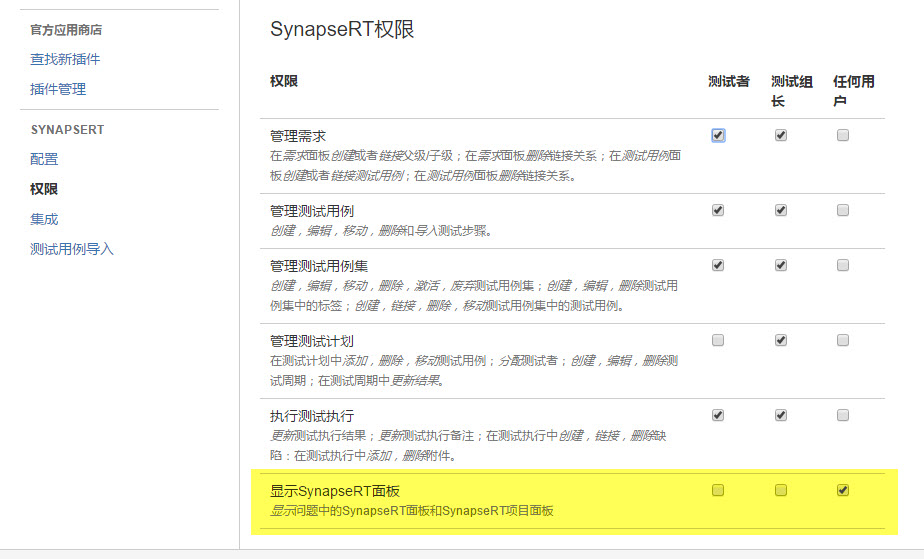Screen dimensions: 924x559
Task: Enable 执行测试执行 for 任何用户
Action: tap(843, 415)
